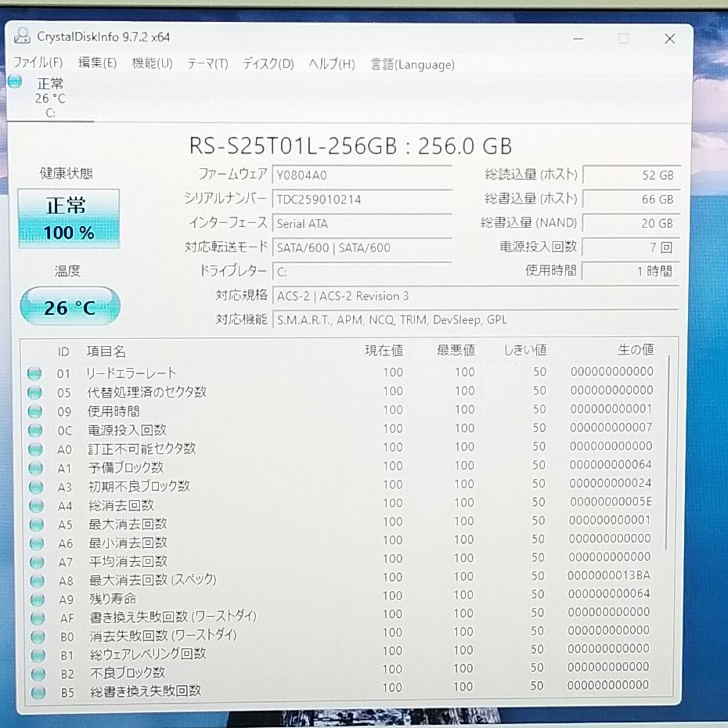Click status orb for B0 消去失敗回数 row
The image size is (728, 728).
(38, 636)
